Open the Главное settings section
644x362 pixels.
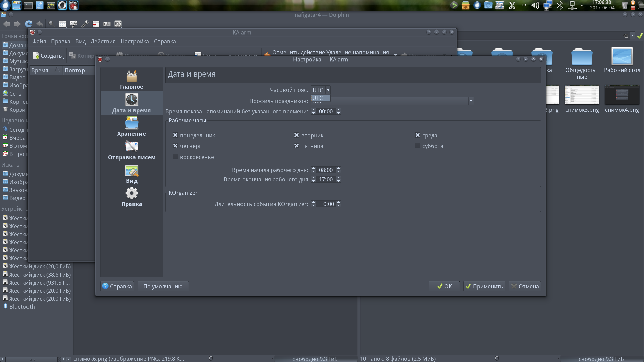[x=131, y=80]
